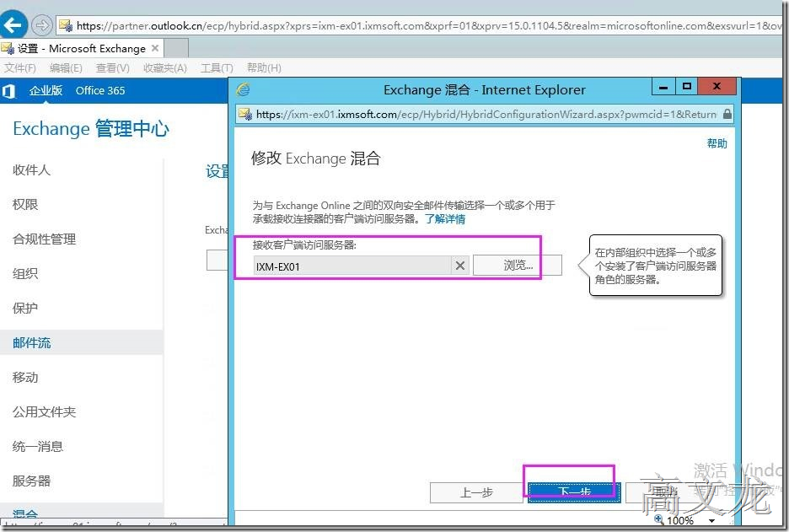Click the 上一步 back button
Viewport: 789px width, 532px height.
coord(476,492)
